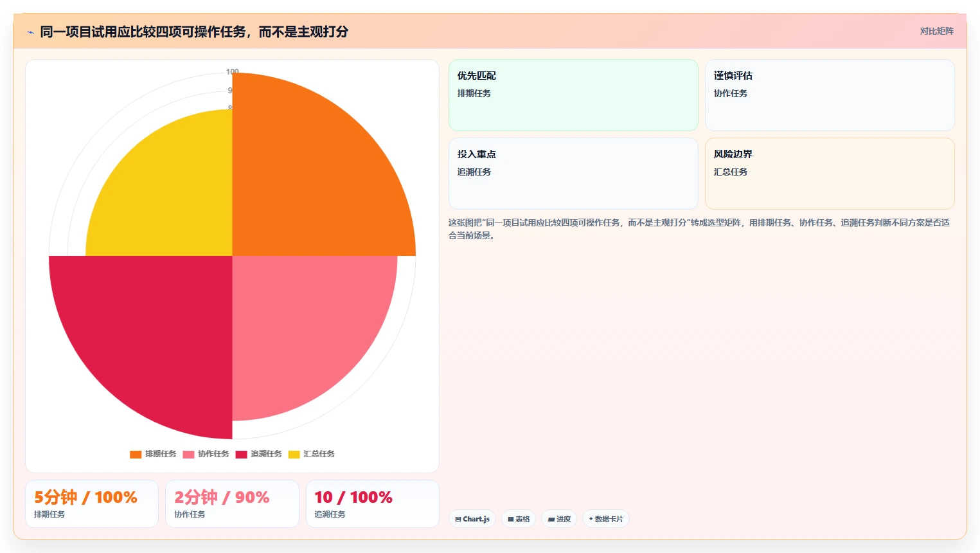Viewport: 980px width, 553px height.
Task: Click the 10 / 100% stat card
Action: point(373,503)
